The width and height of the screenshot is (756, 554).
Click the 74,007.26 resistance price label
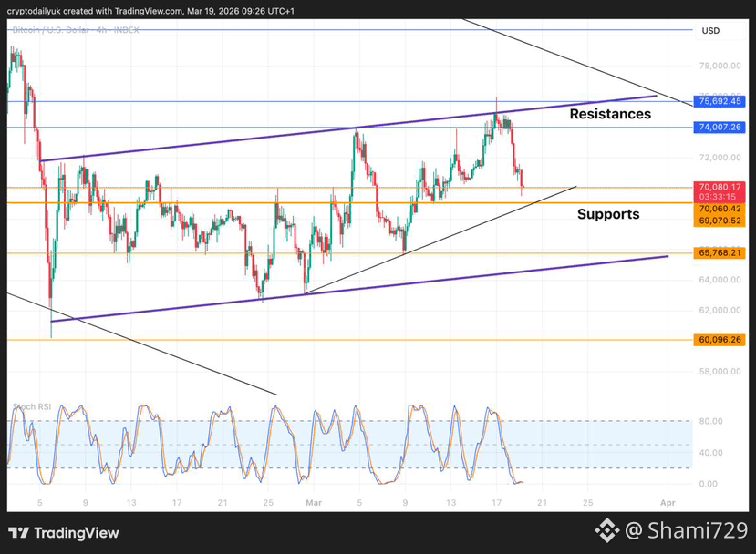720,128
